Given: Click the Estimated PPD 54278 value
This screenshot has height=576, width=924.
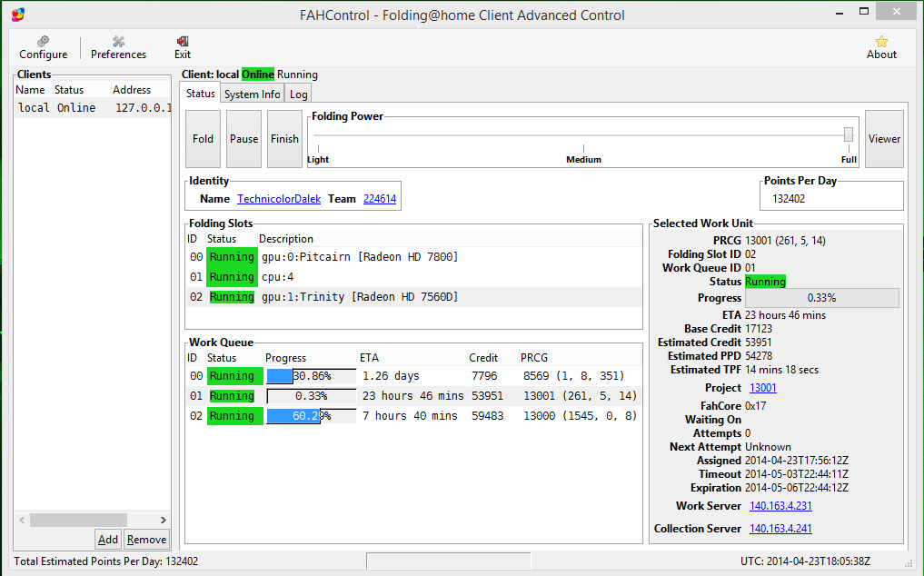Looking at the screenshot, I should [x=759, y=356].
